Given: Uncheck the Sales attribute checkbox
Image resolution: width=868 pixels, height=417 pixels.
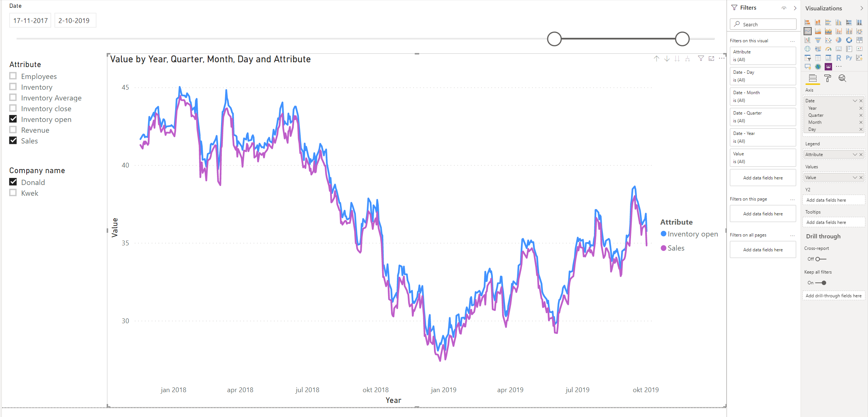Looking at the screenshot, I should pos(13,140).
